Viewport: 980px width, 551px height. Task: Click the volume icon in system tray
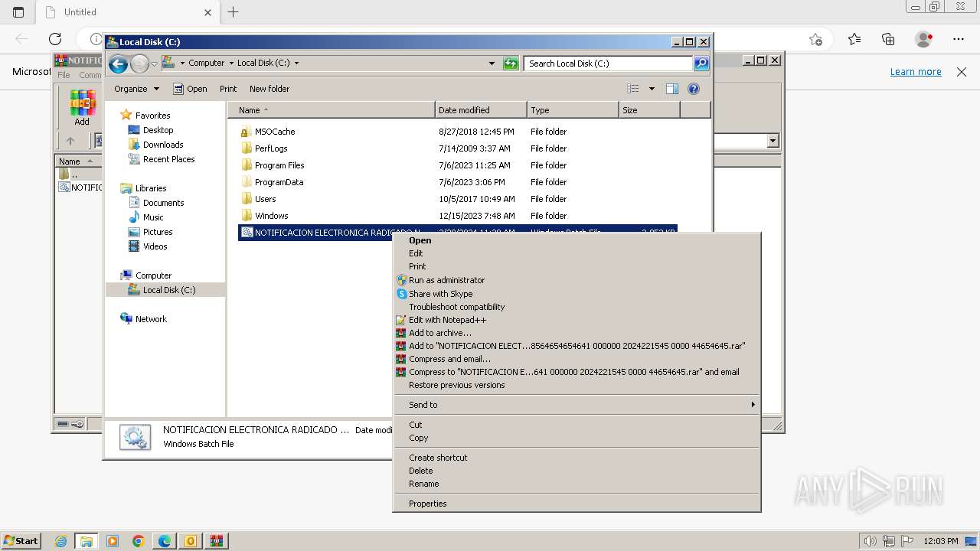pos(871,541)
